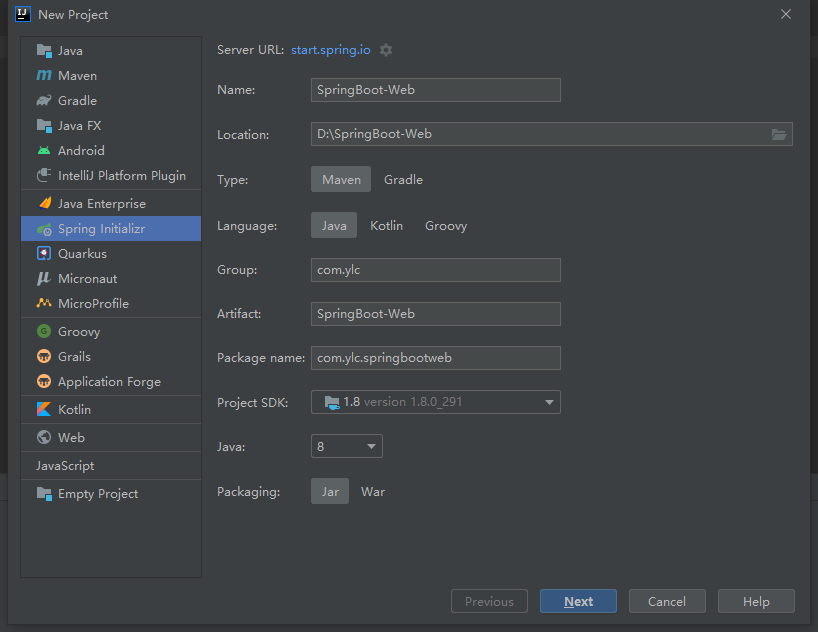Click the Android robot icon

pos(44,151)
